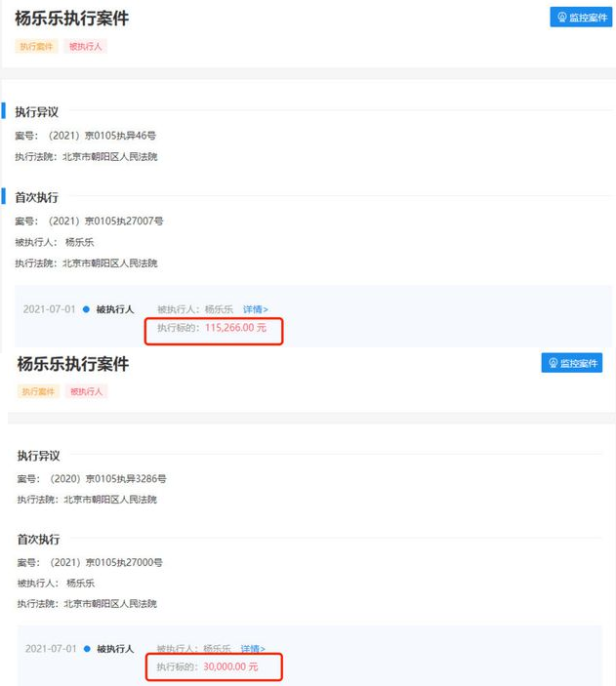Click the top 监控案件 button
The height and width of the screenshot is (686, 616).
tap(581, 17)
